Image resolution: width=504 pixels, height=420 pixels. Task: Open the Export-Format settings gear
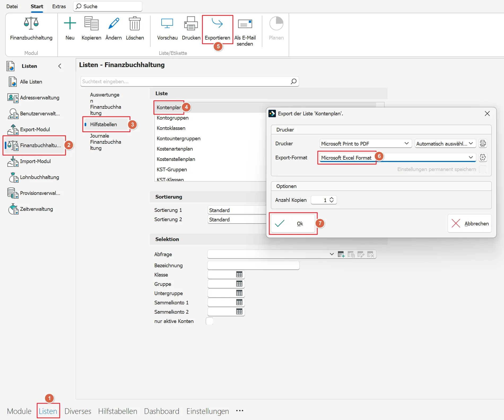[483, 157]
